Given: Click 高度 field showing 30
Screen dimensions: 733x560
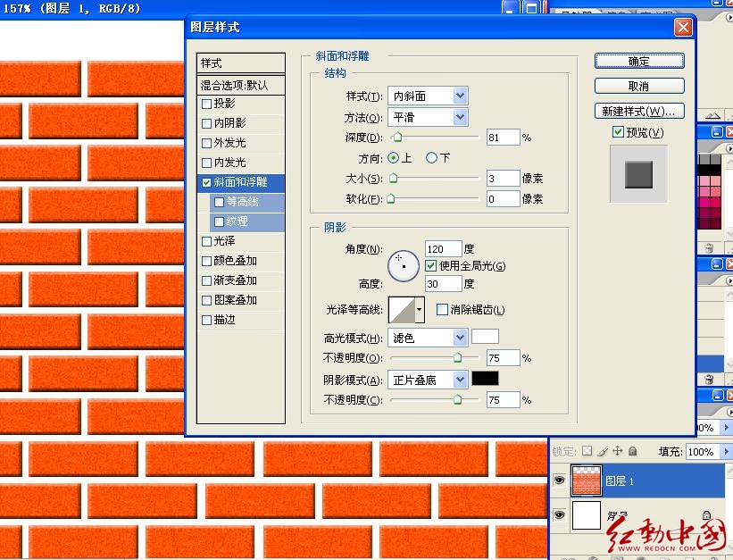Looking at the screenshot, I should (x=443, y=283).
